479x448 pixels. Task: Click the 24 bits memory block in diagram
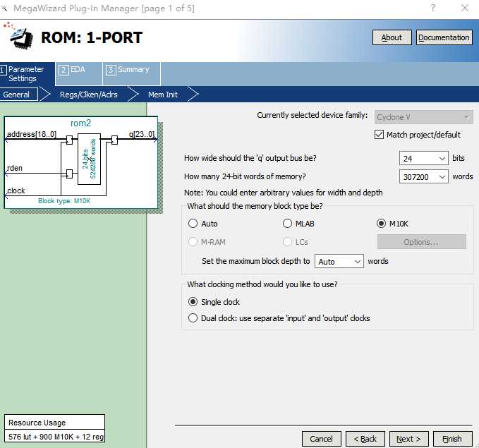click(x=89, y=159)
